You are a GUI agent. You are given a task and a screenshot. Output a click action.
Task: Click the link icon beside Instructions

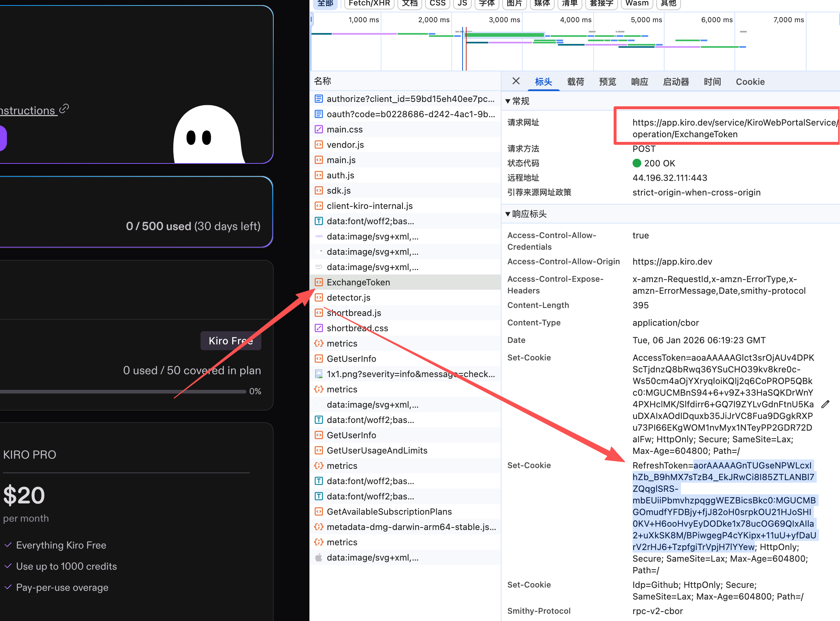(64, 109)
